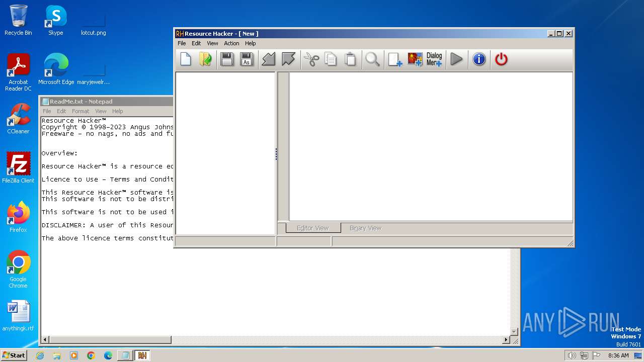Image resolution: width=644 pixels, height=362 pixels.
Task: Open Internet Explorer from taskbar
Action: click(x=40, y=355)
